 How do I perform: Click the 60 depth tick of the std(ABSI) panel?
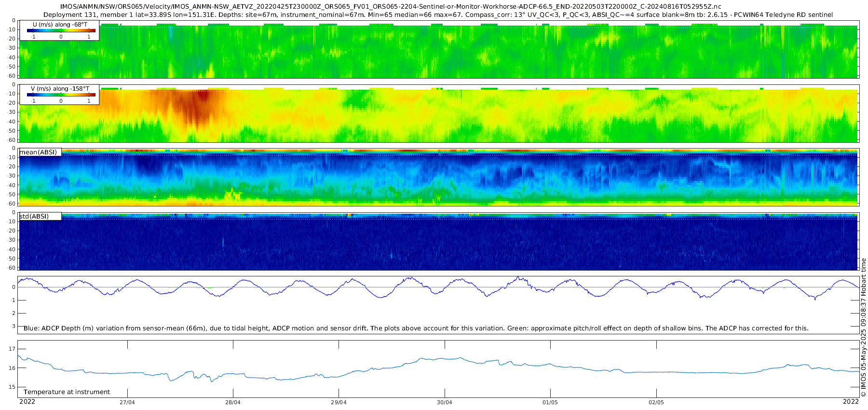point(12,268)
